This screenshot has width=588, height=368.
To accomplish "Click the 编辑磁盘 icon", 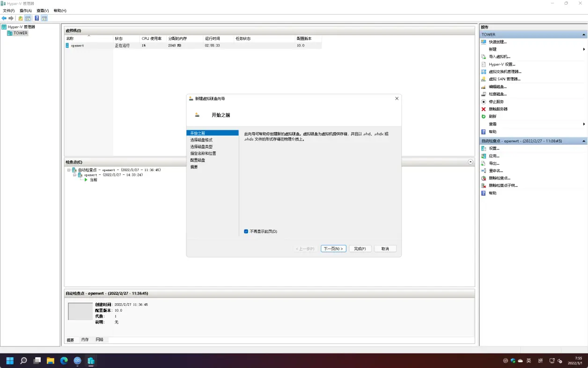I will [x=484, y=87].
